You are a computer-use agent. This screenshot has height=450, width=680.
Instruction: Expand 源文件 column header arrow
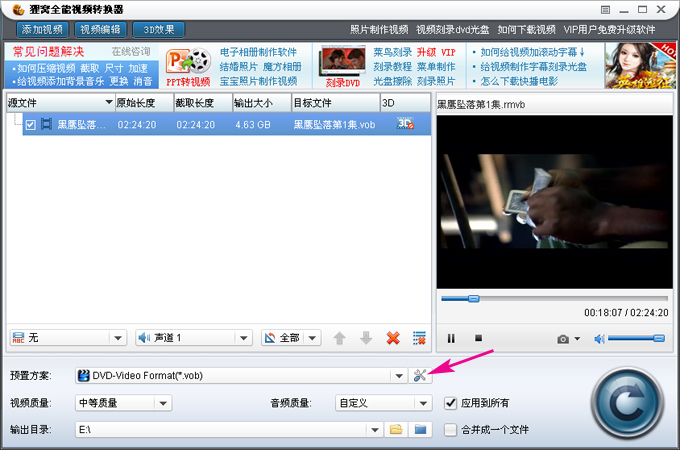tap(109, 102)
